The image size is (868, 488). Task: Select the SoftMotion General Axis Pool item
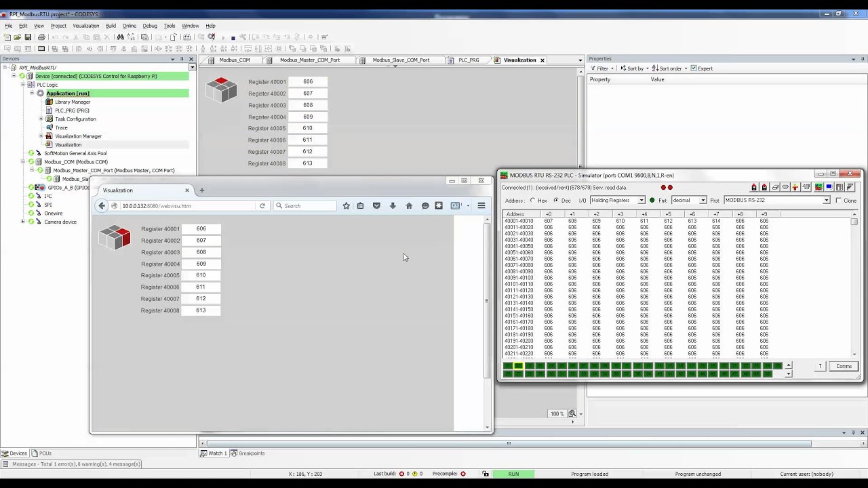pyautogui.click(x=75, y=153)
